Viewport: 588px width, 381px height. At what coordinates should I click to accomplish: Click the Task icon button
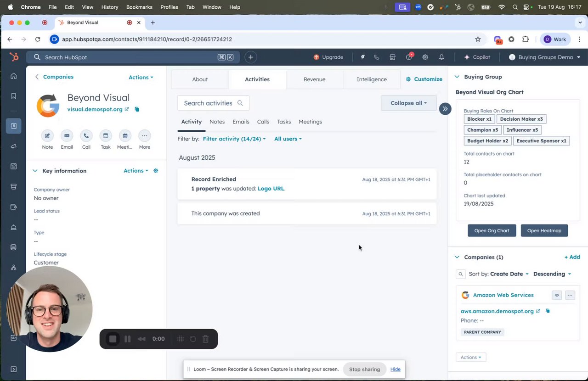106,136
